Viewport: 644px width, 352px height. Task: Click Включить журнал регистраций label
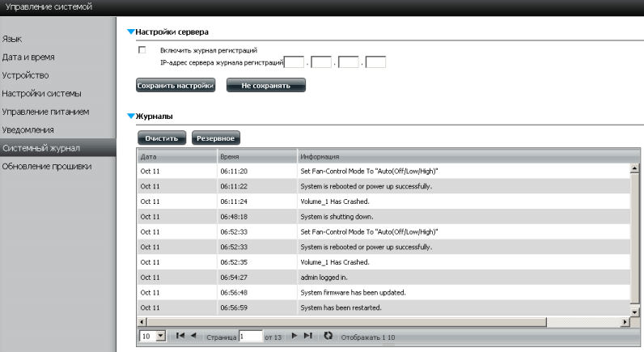209,50
